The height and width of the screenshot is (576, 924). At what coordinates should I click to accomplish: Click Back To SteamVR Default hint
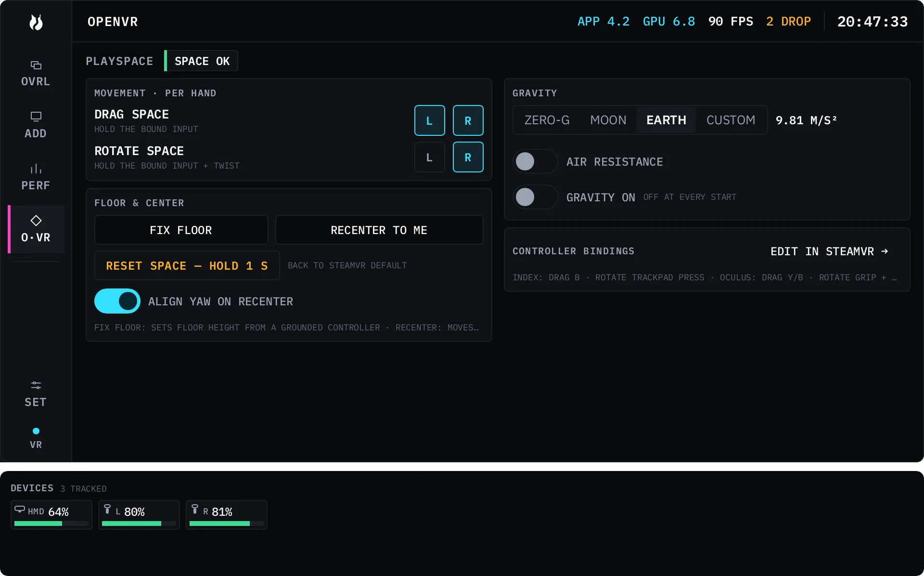tap(347, 265)
